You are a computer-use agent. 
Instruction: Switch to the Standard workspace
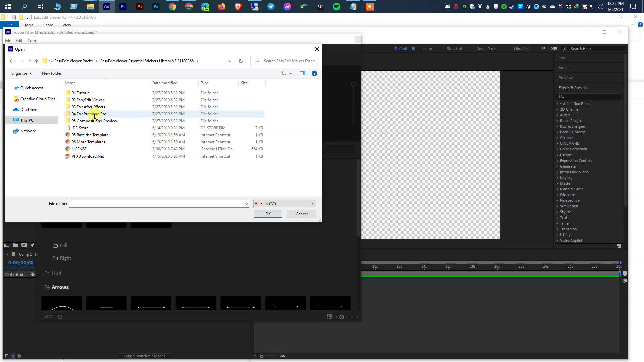click(x=454, y=49)
